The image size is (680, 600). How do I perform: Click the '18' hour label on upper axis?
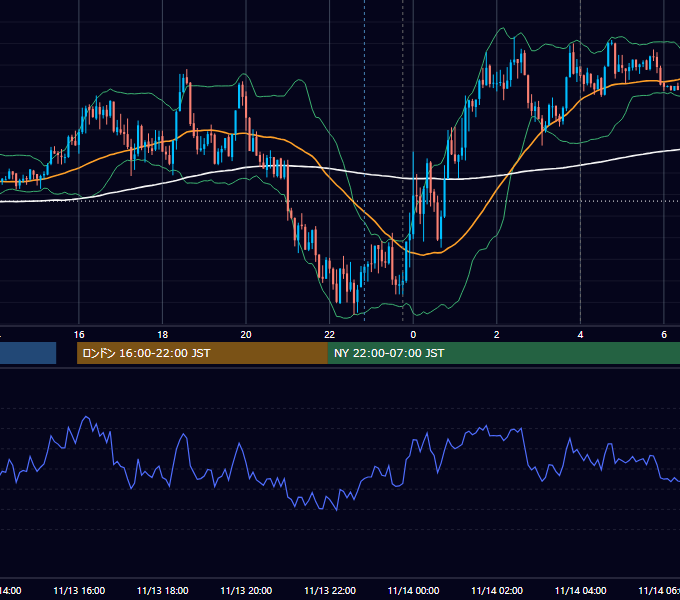(163, 335)
